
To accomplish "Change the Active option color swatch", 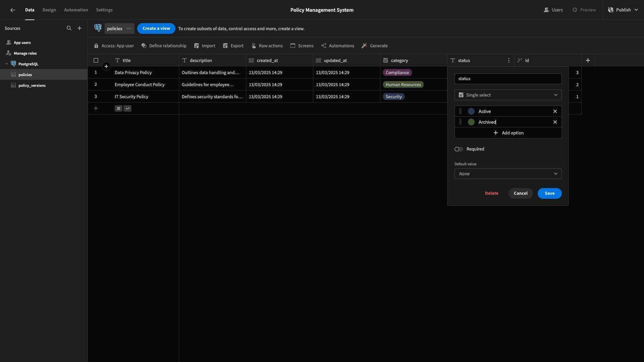I will [x=471, y=111].
